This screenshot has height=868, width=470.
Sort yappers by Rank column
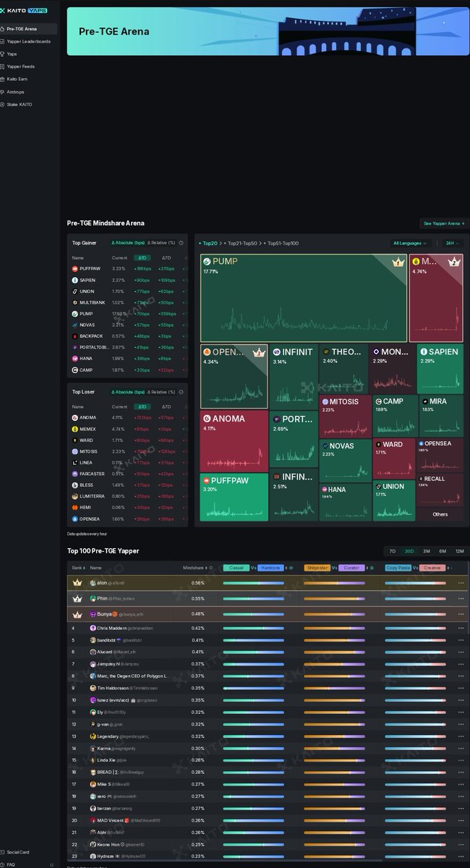point(78,568)
